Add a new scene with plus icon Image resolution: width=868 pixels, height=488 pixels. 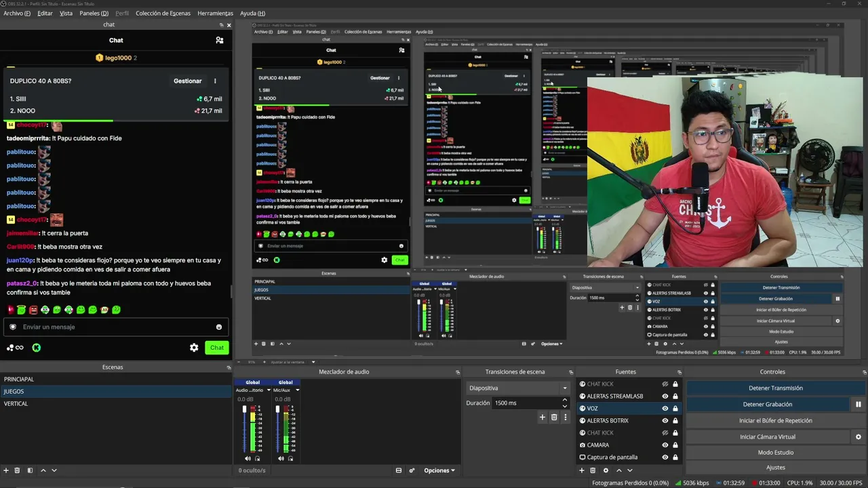click(6, 470)
